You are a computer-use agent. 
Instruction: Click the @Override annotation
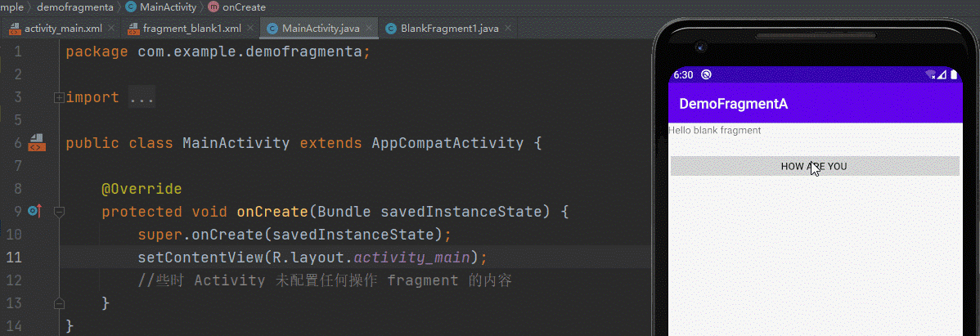pos(142,189)
